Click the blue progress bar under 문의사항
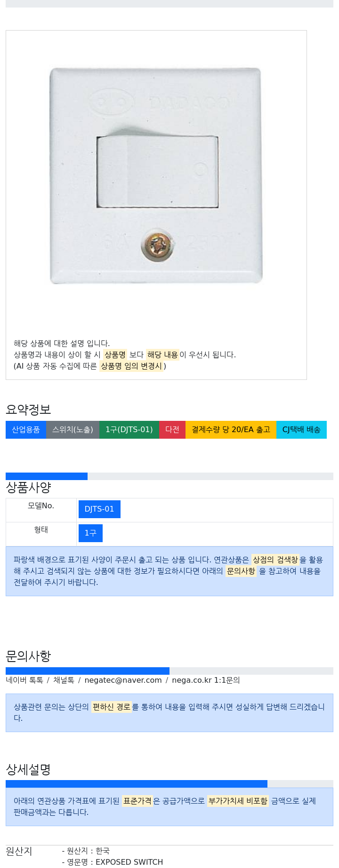 click(x=88, y=671)
